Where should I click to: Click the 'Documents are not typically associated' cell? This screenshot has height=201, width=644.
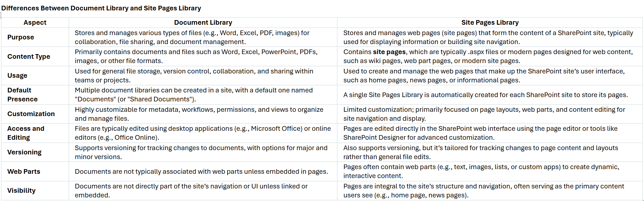[x=201, y=172]
